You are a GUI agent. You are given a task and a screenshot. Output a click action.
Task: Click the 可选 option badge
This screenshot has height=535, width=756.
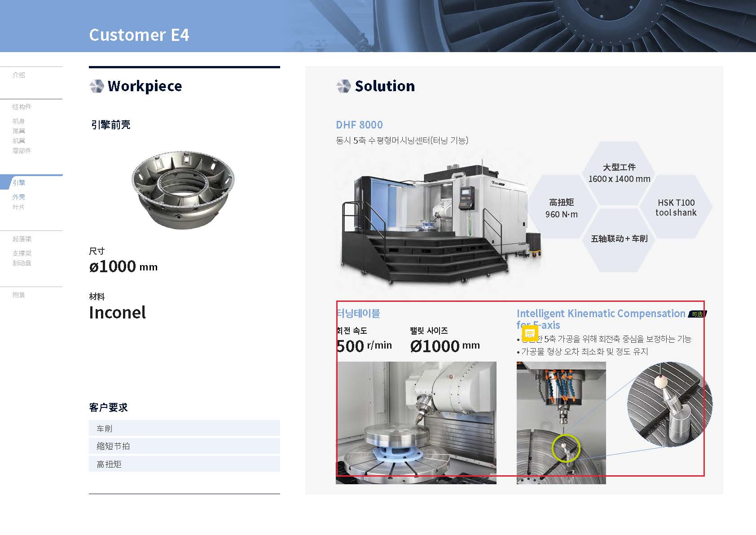697,314
